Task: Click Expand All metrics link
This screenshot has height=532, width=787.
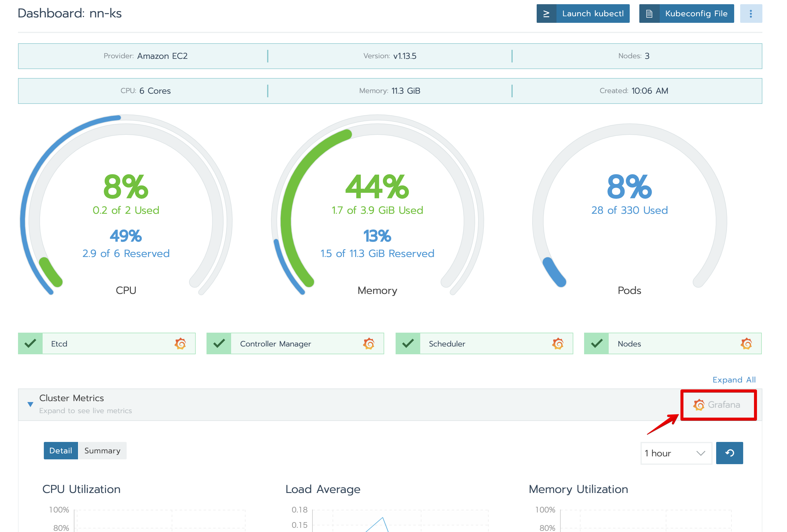Action: click(x=734, y=380)
